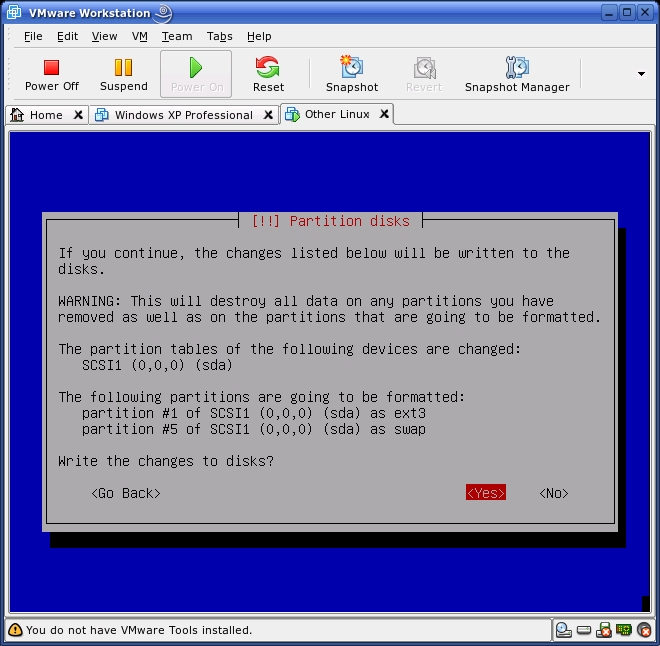Open the File menu
Viewport: 660px width, 646px height.
[33, 36]
